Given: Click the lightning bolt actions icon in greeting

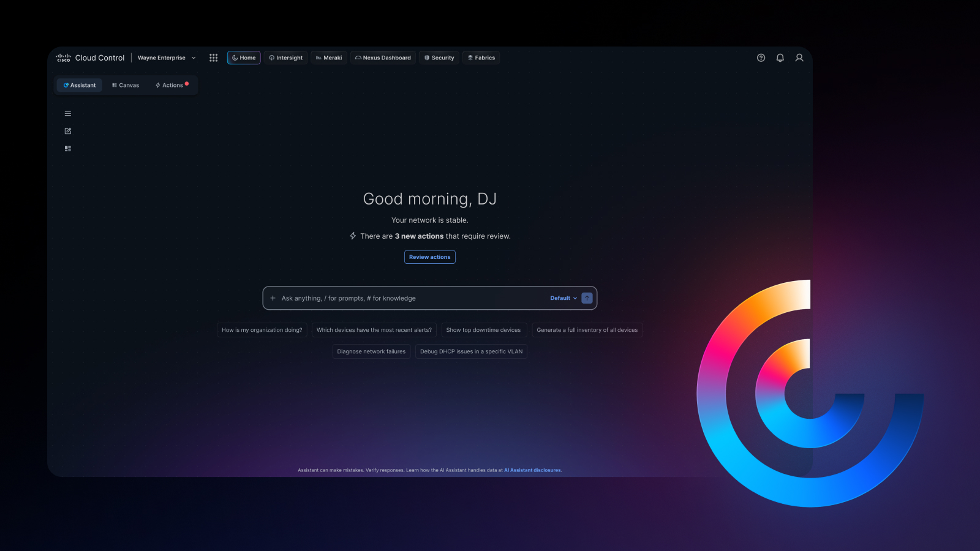Looking at the screenshot, I should (x=353, y=236).
